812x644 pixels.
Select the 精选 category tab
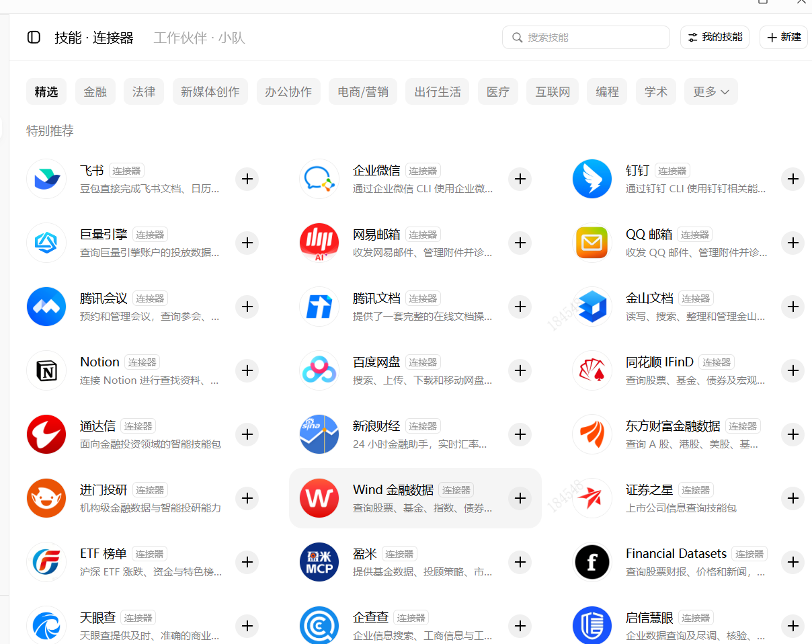[46, 91]
